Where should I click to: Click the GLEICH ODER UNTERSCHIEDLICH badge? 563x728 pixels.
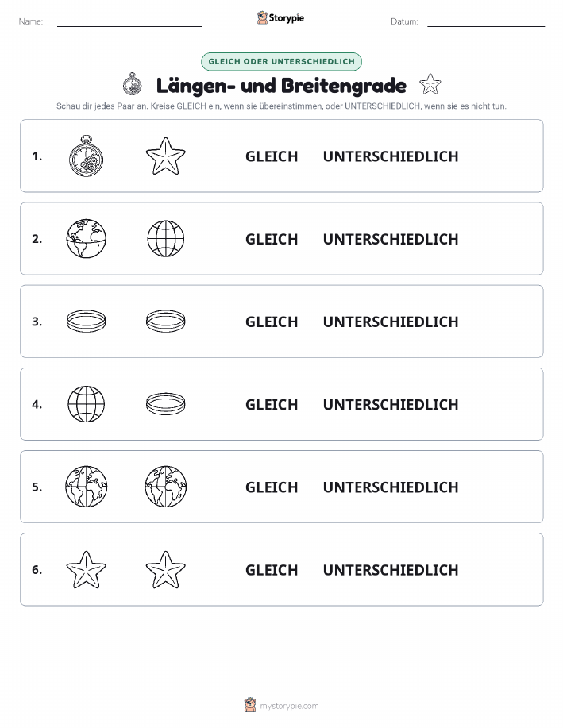(281, 61)
